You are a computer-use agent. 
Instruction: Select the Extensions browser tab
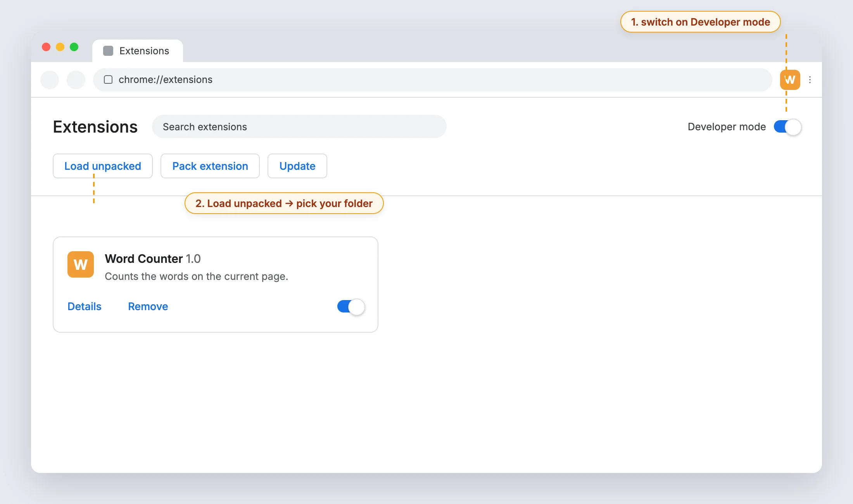coord(138,51)
